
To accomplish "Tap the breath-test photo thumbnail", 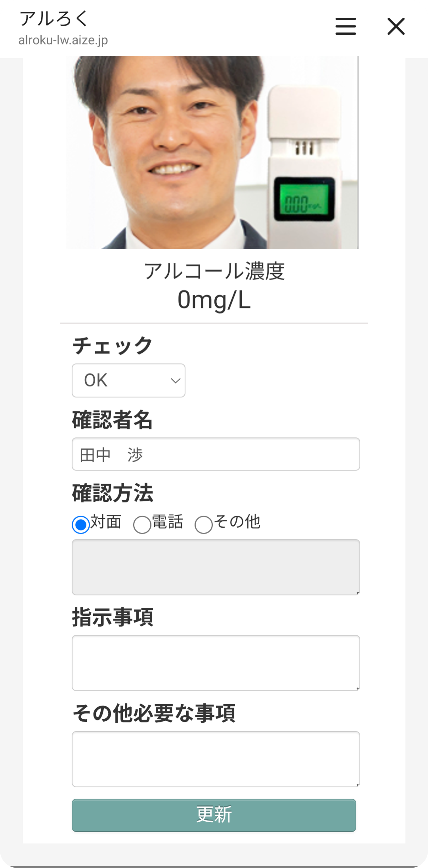I will pos(212,153).
